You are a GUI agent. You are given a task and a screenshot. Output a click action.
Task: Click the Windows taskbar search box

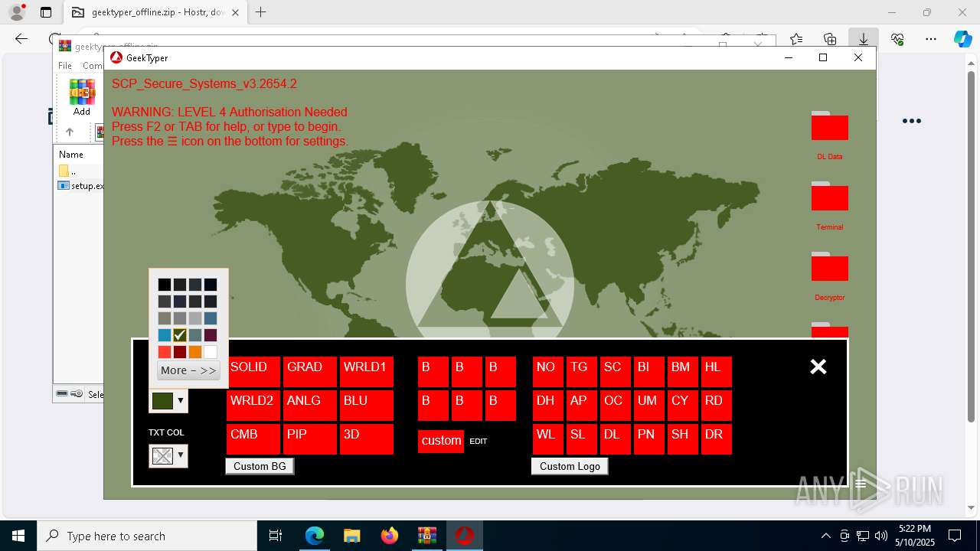[x=147, y=536]
